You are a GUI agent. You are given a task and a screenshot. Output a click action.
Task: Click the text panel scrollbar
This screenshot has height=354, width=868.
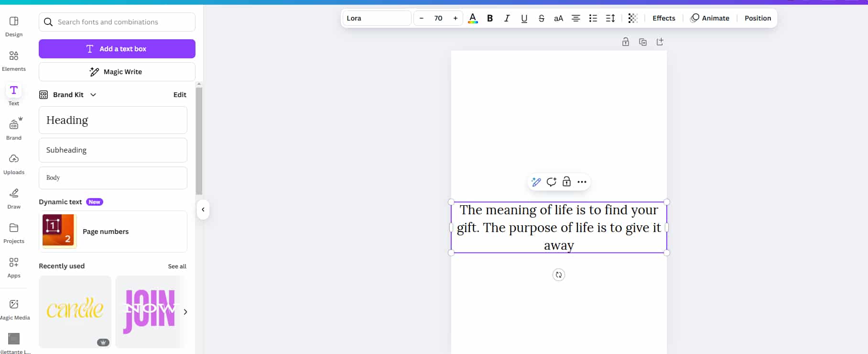click(199, 141)
